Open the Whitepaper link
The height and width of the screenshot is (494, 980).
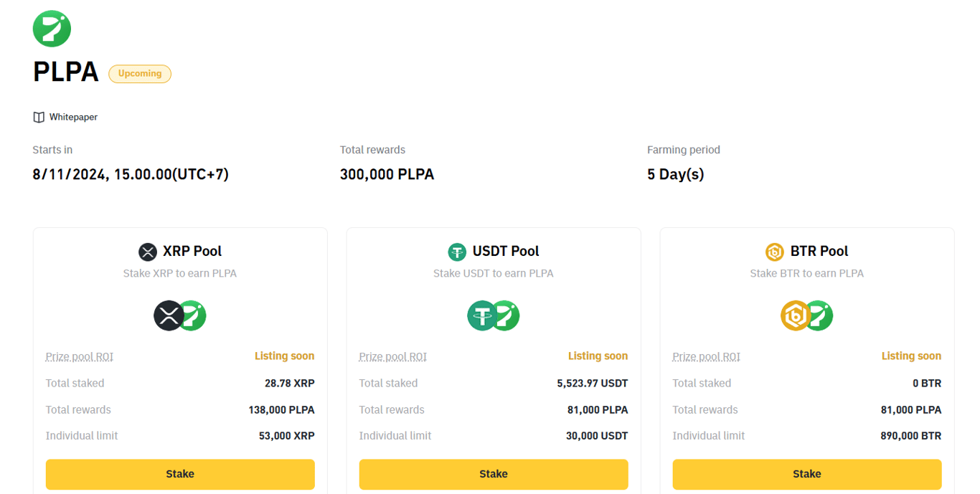pos(73,117)
